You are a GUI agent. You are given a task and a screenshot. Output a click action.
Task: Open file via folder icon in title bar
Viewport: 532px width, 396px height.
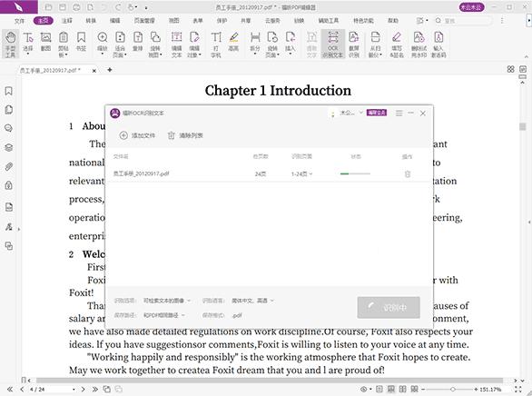tap(48, 7)
